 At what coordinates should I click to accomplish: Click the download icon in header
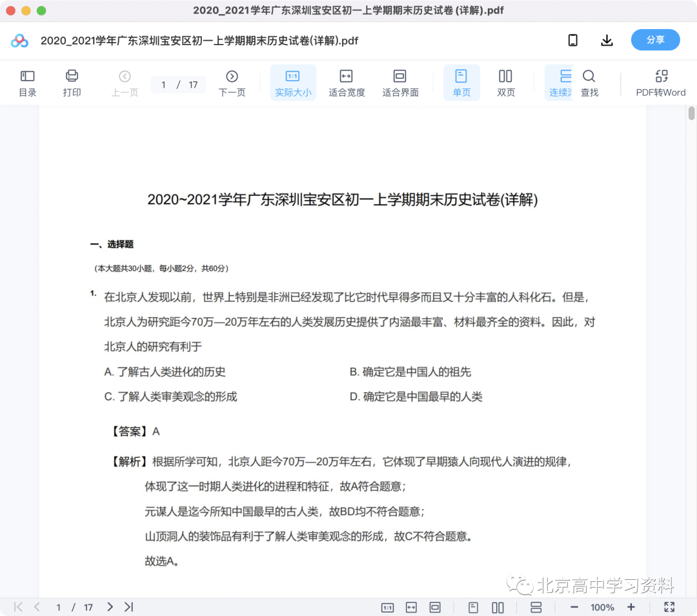(607, 41)
